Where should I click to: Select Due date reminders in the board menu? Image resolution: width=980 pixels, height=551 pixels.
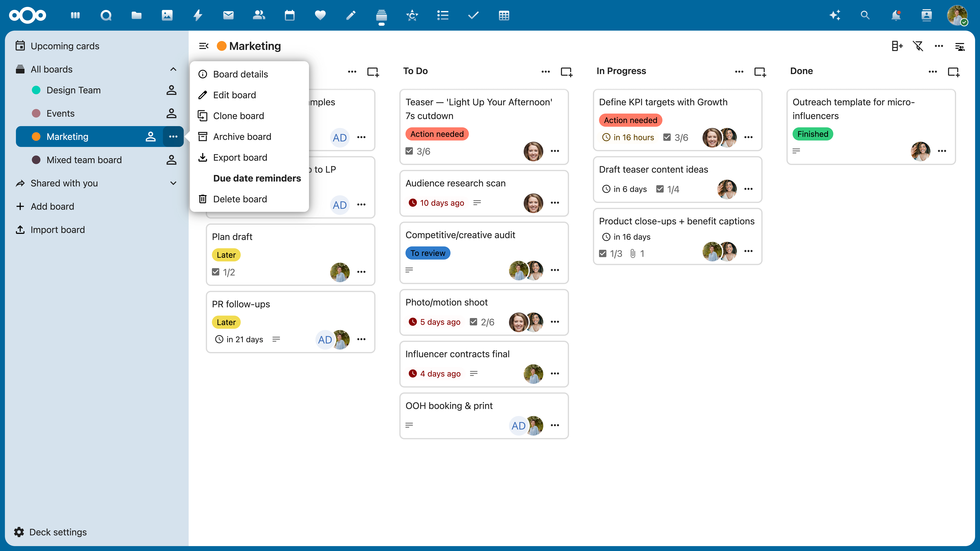tap(257, 178)
